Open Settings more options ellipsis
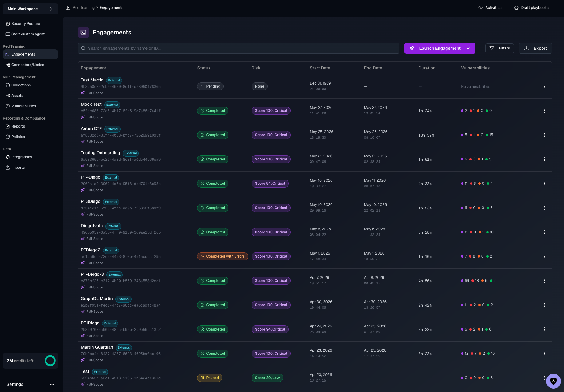 click(x=52, y=384)
